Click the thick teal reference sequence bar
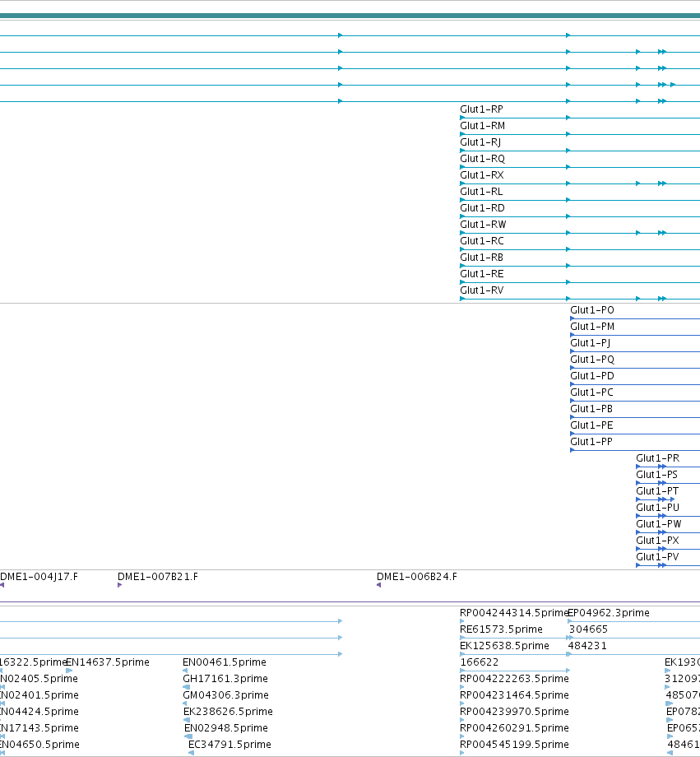The width and height of the screenshot is (700, 757). coord(350,16)
